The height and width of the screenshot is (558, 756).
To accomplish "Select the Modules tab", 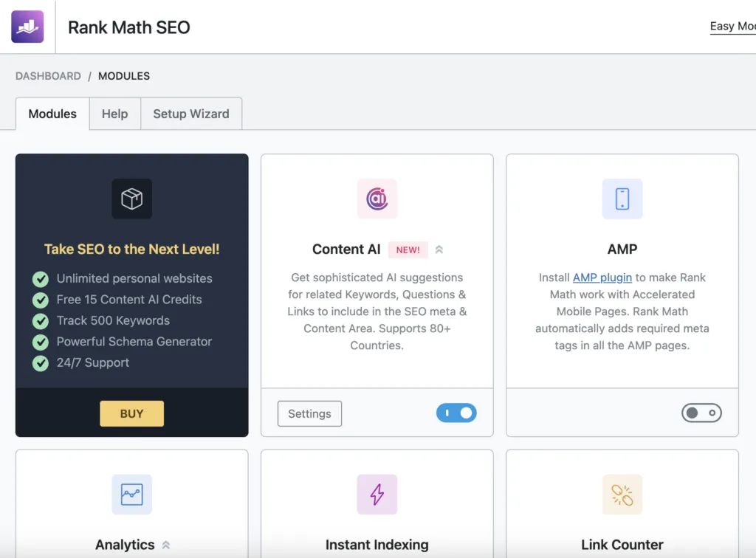I will 52,114.
